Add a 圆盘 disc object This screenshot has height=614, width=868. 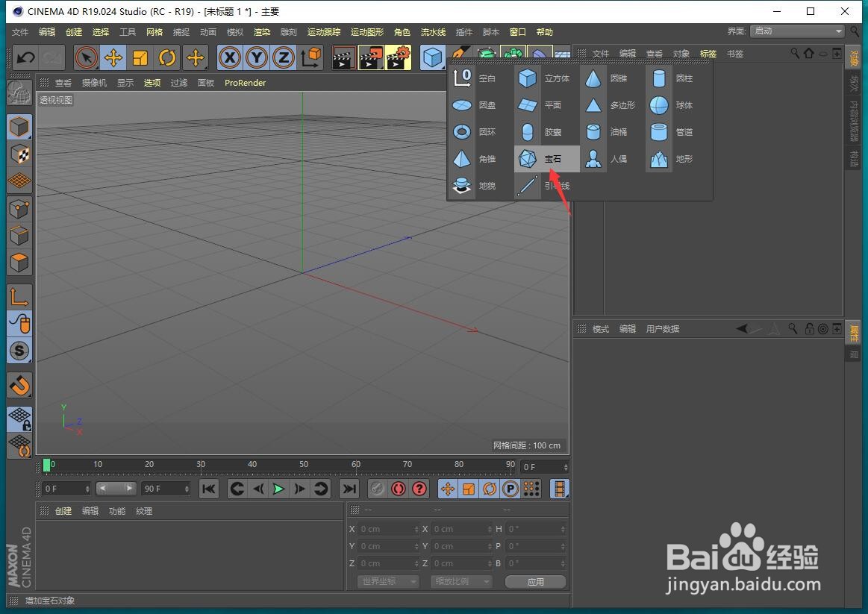480,105
